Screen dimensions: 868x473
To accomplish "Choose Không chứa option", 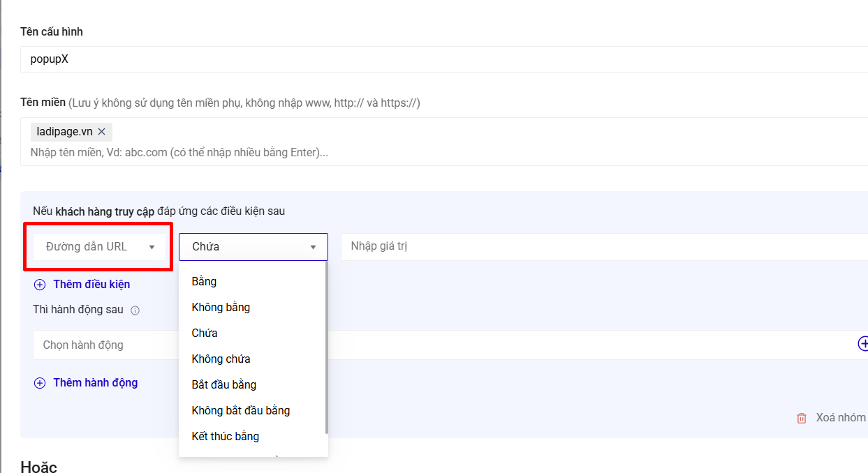I will [253, 359].
